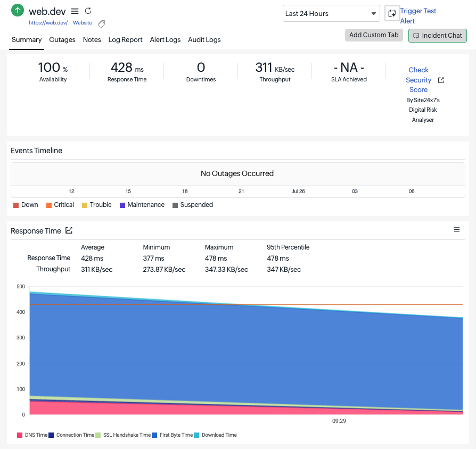Click the Response Time section title
The image size is (476, 449).
36,231
